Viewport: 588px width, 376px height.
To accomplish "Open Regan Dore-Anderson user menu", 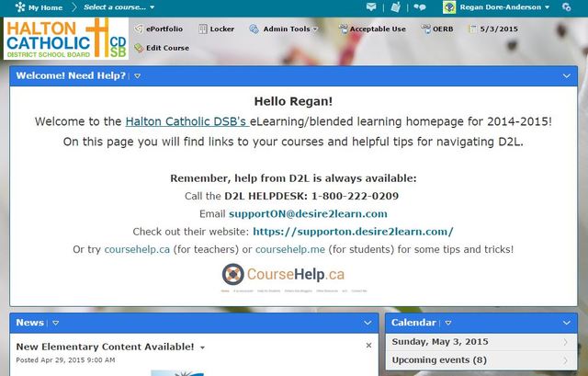I will (504, 7).
